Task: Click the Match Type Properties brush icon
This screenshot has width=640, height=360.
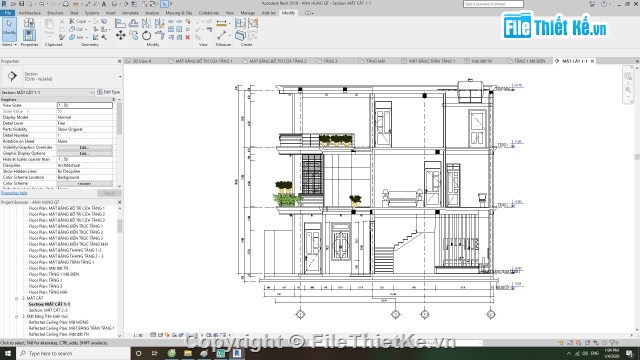Action: click(x=62, y=37)
